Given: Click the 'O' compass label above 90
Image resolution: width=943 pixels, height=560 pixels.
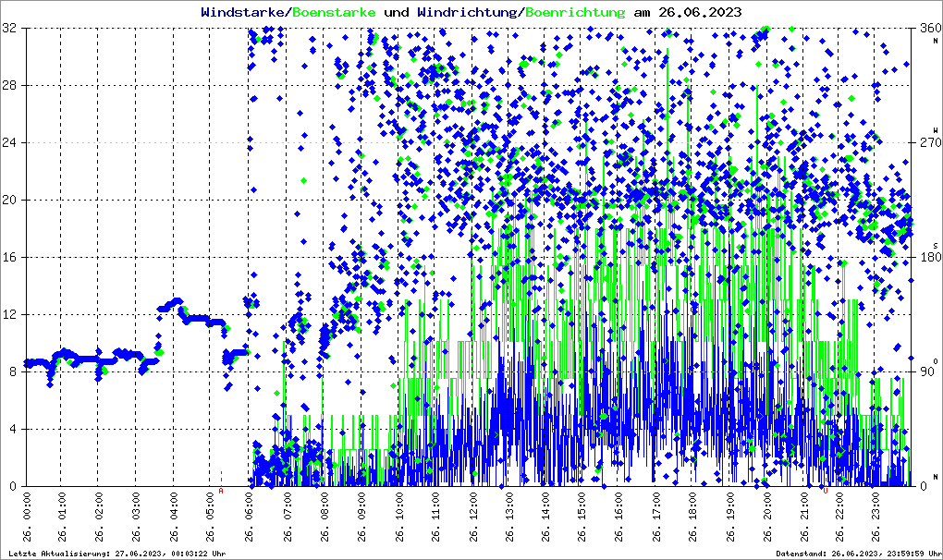Looking at the screenshot, I should pyautogui.click(x=936, y=360).
